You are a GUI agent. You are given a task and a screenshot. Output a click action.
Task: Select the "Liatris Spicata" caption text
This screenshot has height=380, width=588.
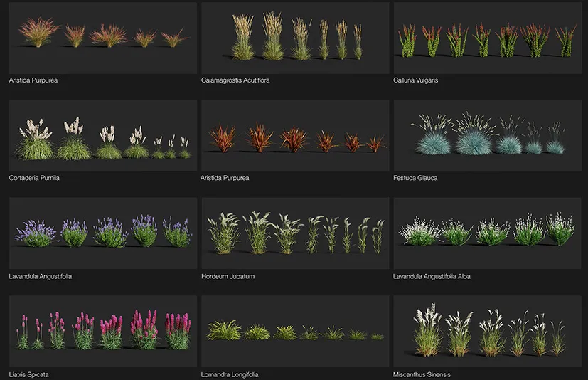[29, 374]
